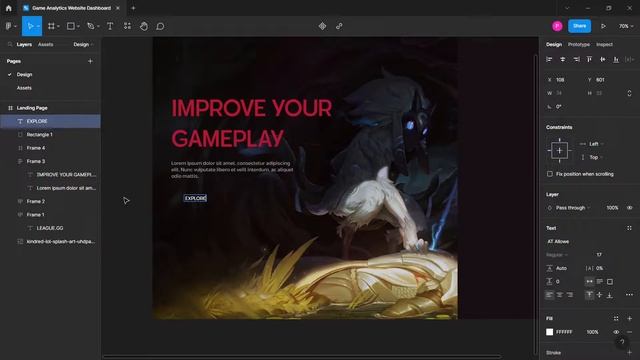The height and width of the screenshot is (360, 640).
Task: Toggle layer visibility eye icon
Action: coord(629,208)
